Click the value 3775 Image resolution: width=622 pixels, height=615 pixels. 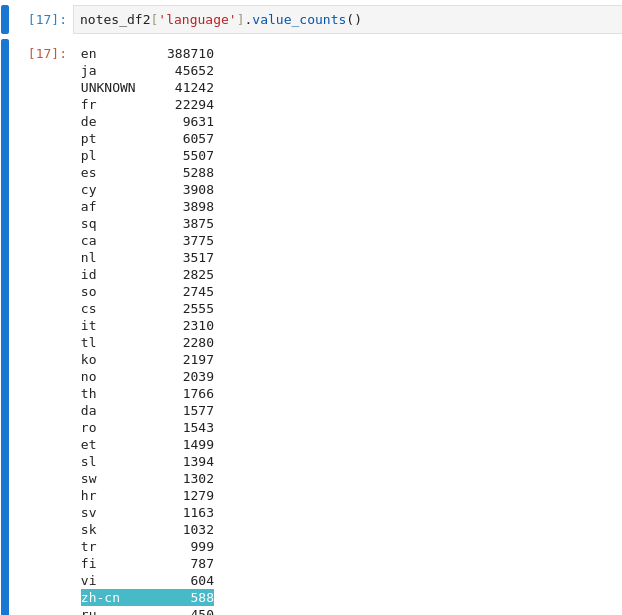click(198, 241)
